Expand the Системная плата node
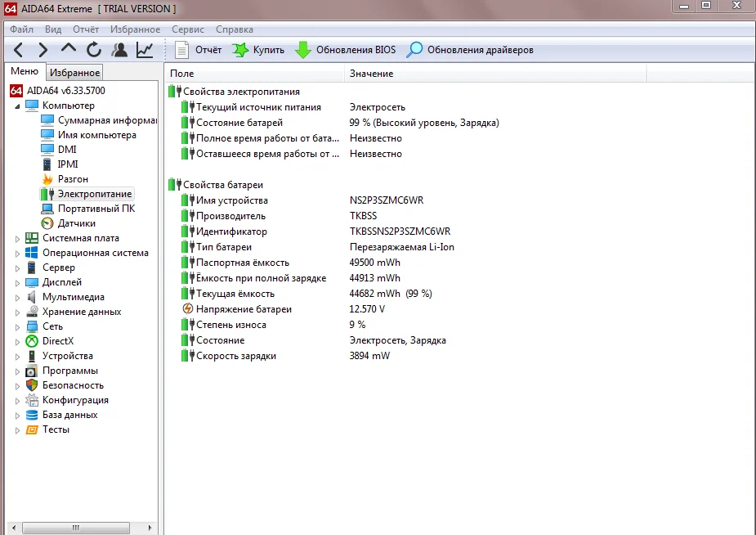 (17, 238)
